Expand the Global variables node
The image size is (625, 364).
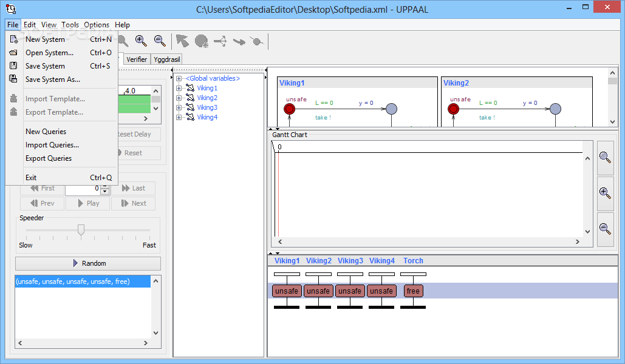point(179,78)
